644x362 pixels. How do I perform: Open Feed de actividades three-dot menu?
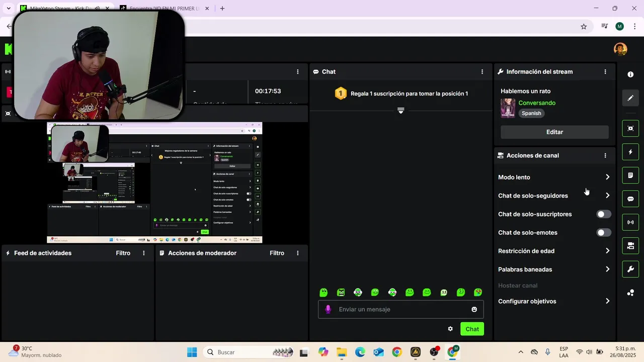[144, 253]
